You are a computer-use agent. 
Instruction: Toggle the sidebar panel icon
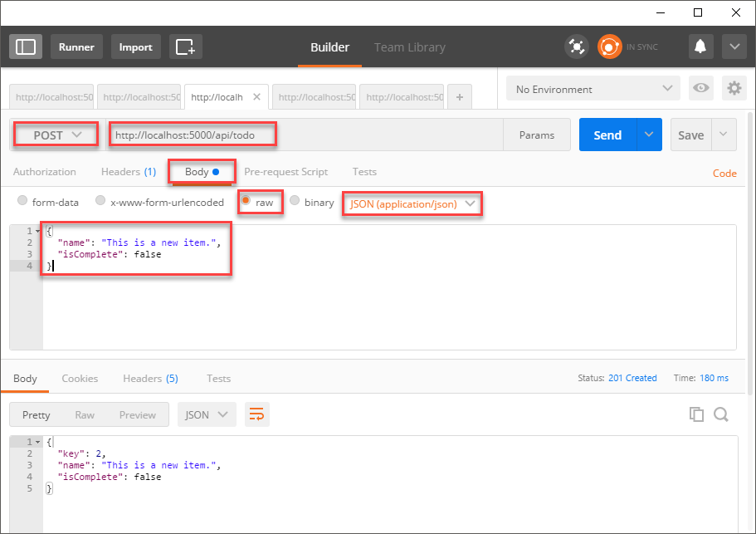pyautogui.click(x=26, y=47)
